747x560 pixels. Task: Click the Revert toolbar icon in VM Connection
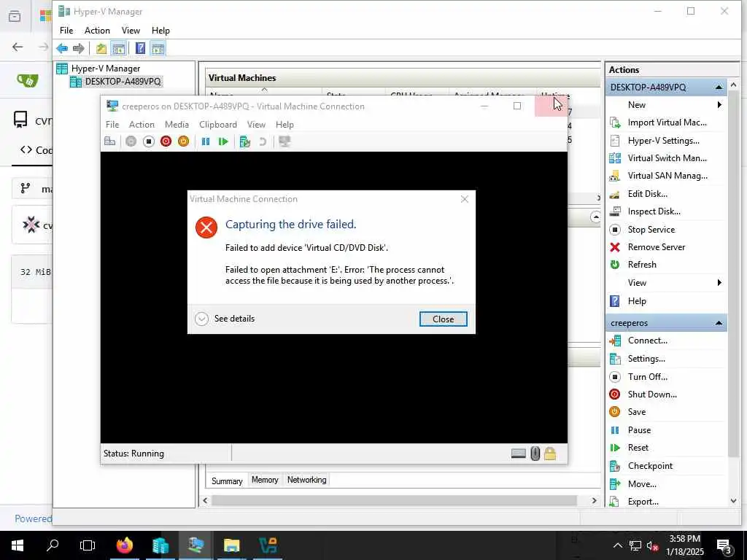(x=263, y=141)
